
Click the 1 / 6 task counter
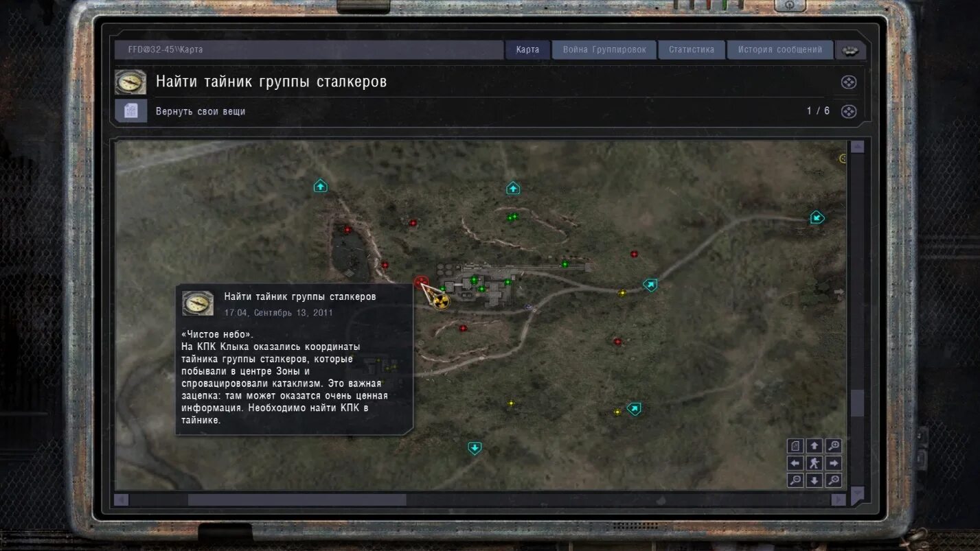[818, 111]
